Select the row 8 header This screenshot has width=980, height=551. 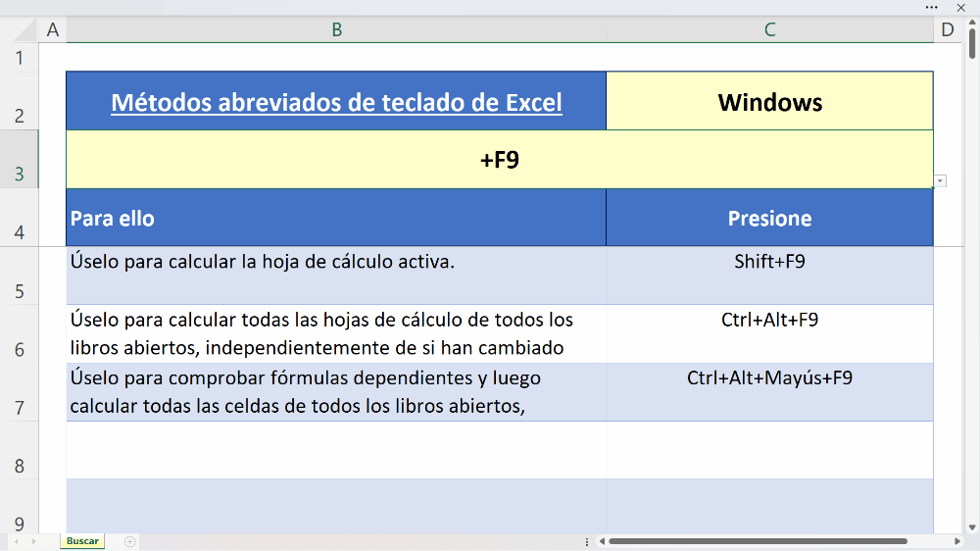20,450
